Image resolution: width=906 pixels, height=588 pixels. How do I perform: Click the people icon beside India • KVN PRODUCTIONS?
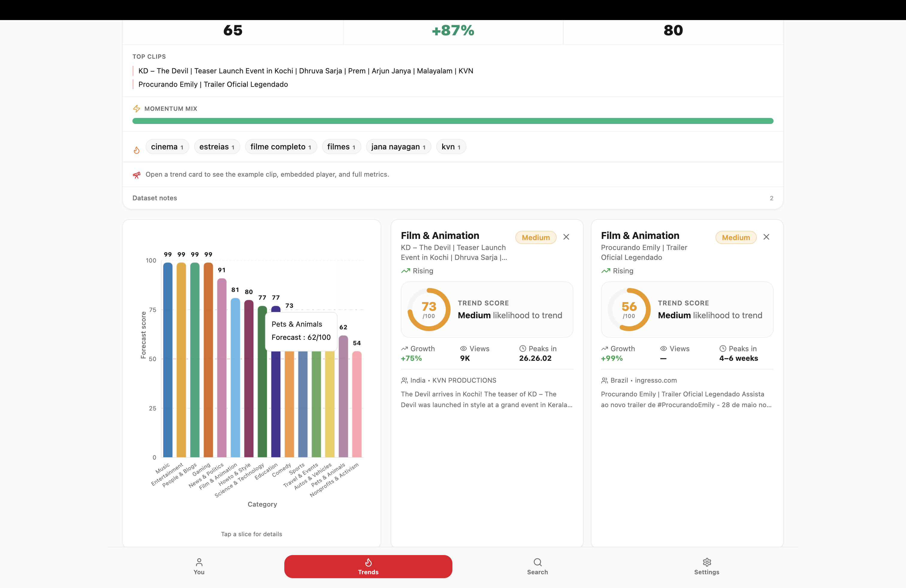tap(404, 380)
